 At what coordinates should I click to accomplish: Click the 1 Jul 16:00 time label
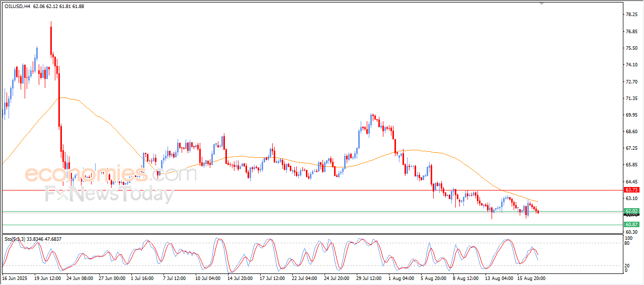(x=143, y=278)
